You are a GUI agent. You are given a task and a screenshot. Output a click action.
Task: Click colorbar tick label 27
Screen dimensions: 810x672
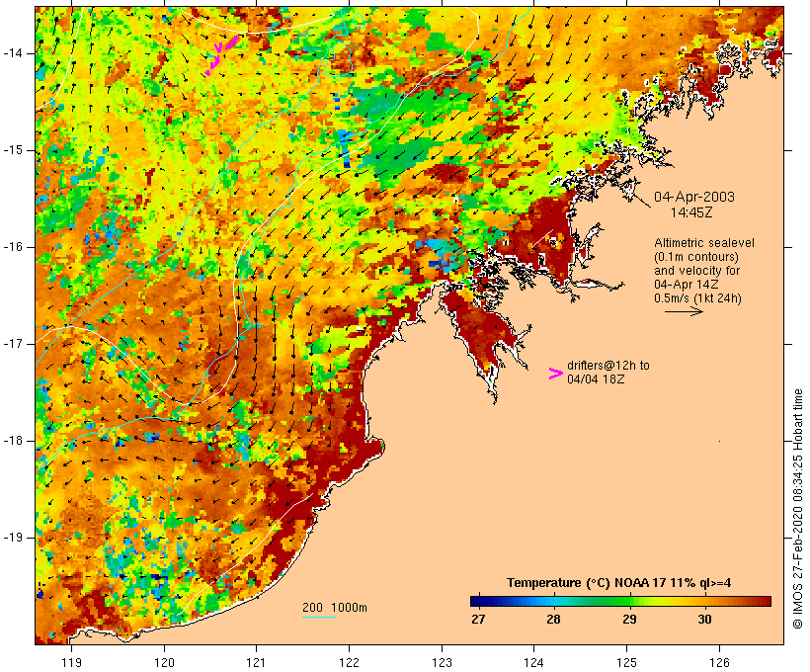point(478,619)
